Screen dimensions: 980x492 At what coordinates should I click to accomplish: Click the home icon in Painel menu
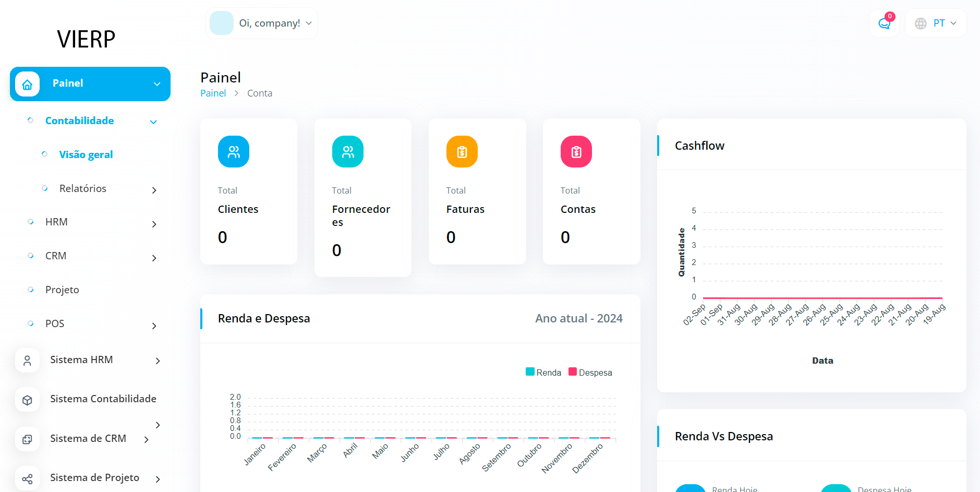(x=27, y=84)
